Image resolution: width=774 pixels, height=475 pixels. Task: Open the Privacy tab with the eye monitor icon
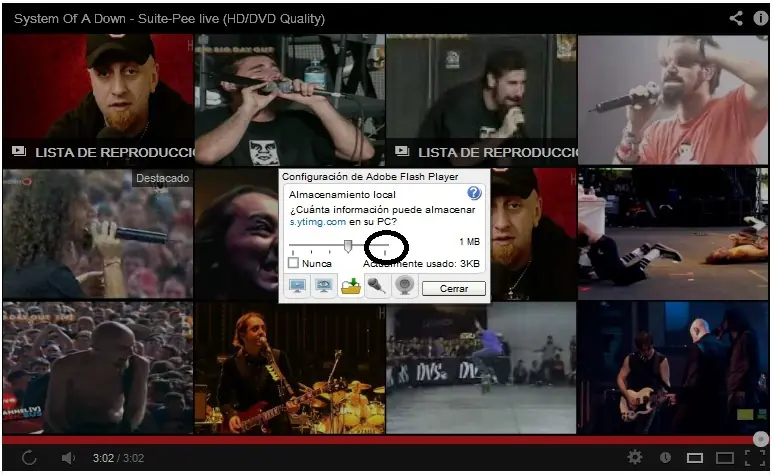(324, 287)
